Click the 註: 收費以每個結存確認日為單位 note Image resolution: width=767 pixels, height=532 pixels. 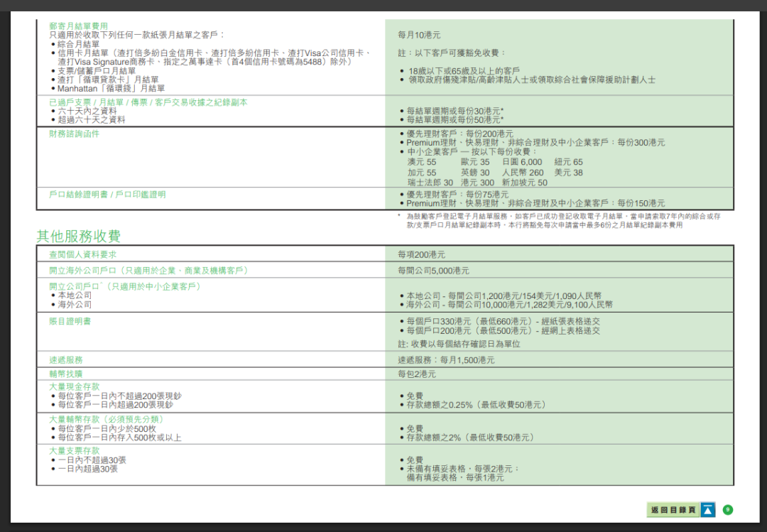(459, 344)
